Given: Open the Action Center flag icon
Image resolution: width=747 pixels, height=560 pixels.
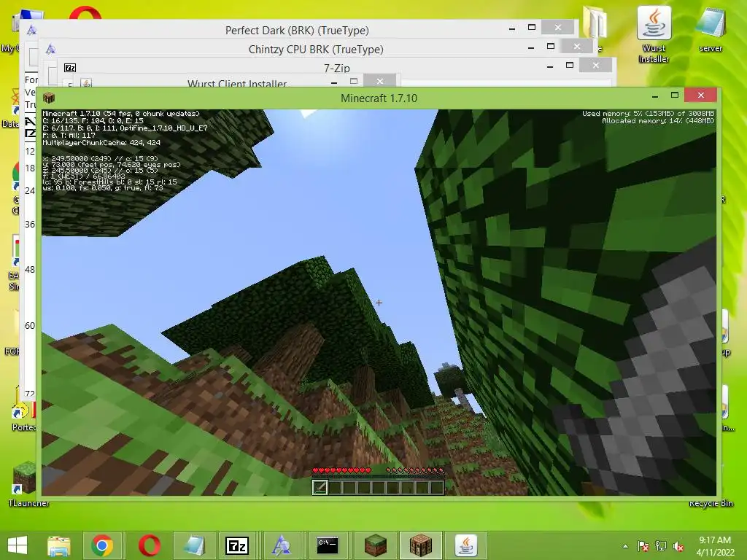Looking at the screenshot, I should (x=643, y=546).
